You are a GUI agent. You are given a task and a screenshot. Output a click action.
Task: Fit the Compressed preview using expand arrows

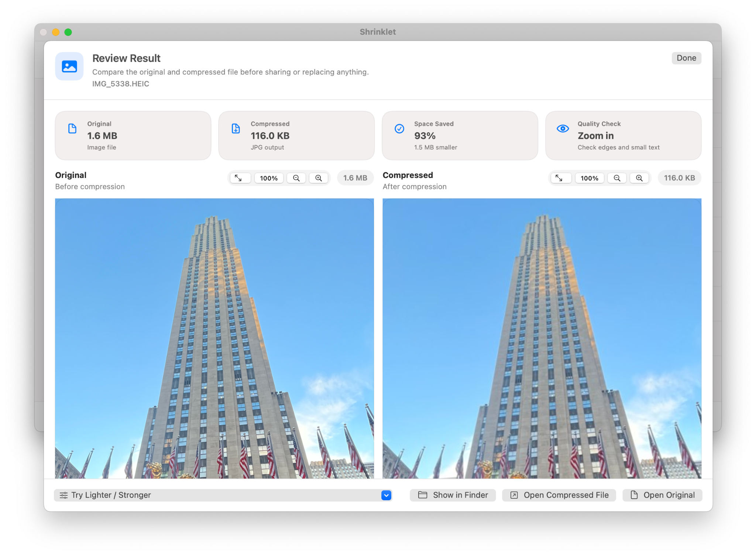561,178
